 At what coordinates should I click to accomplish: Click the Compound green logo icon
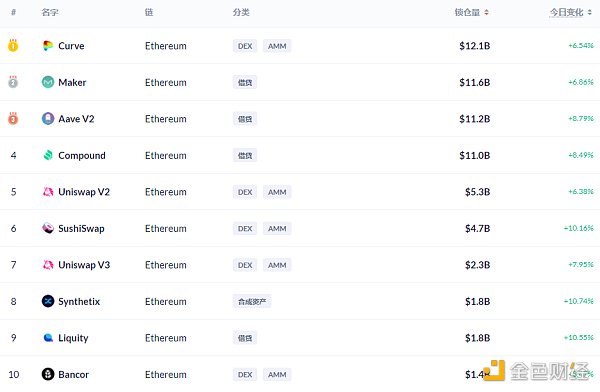coord(48,155)
